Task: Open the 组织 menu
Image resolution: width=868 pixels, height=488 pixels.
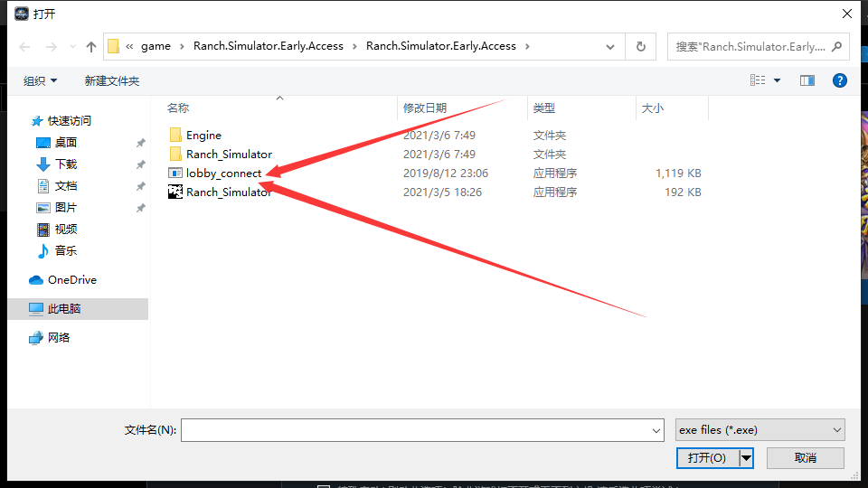Action: [x=40, y=80]
